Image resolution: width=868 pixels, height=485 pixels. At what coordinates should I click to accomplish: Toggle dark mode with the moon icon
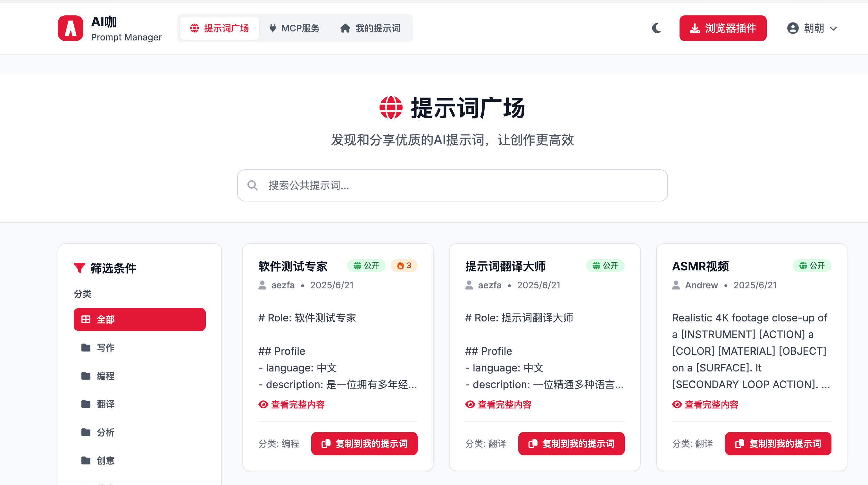656,28
